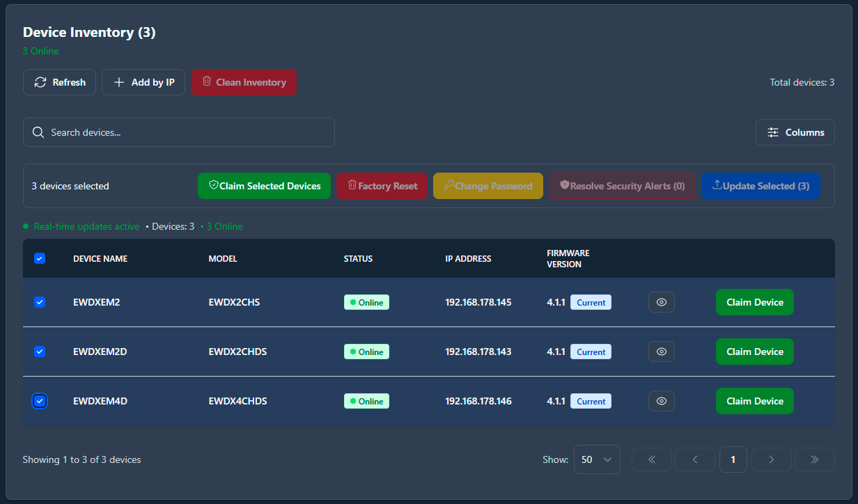Click the sliders icon in Columns
Viewport: 858px width, 504px height.
pyautogui.click(x=773, y=132)
